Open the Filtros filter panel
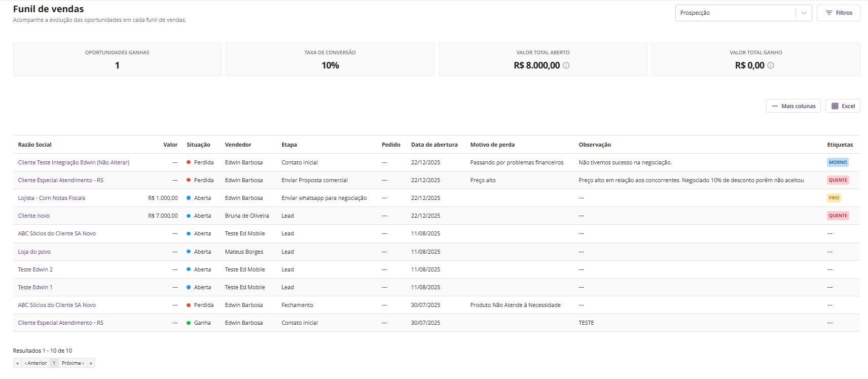 pyautogui.click(x=839, y=13)
